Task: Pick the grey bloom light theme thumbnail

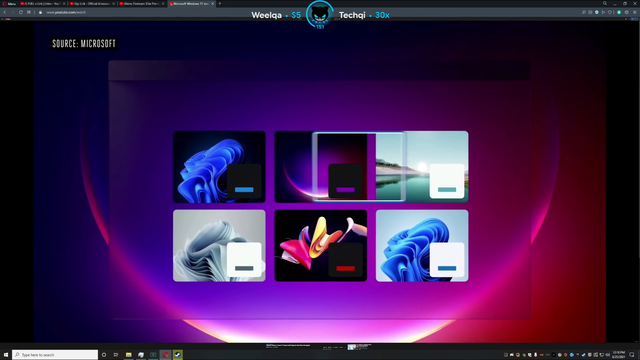Action: click(x=219, y=246)
